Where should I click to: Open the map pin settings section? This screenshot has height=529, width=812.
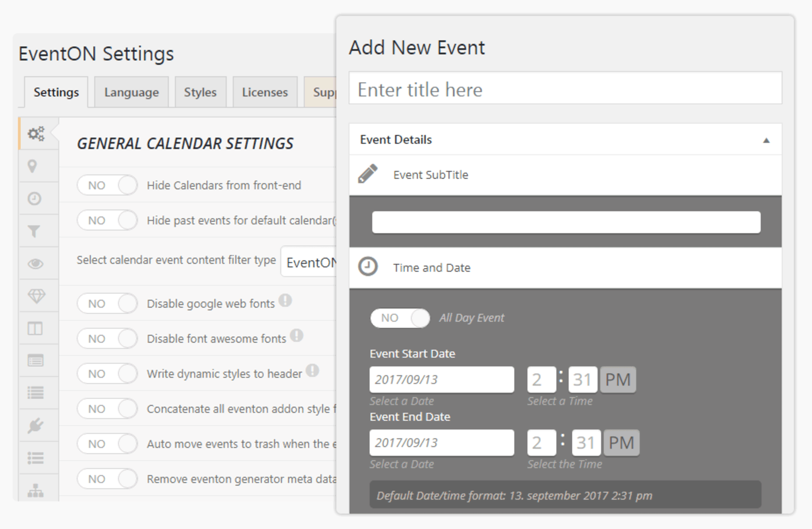click(x=32, y=166)
